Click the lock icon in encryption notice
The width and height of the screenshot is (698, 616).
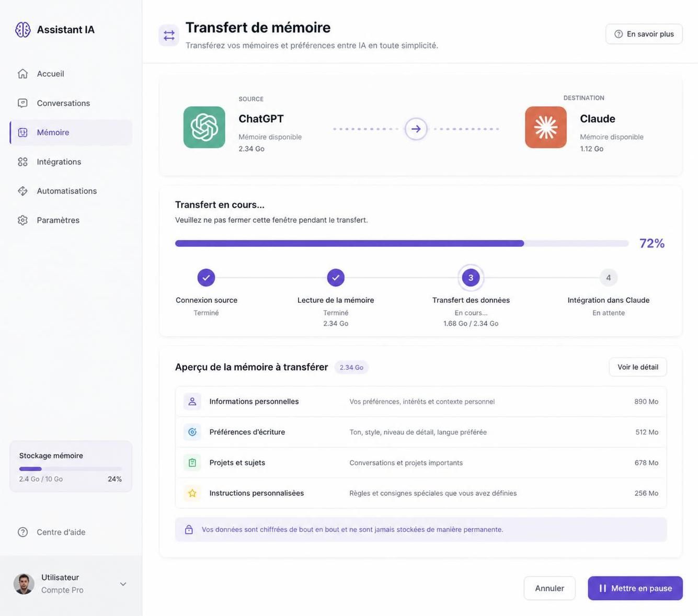[189, 530]
